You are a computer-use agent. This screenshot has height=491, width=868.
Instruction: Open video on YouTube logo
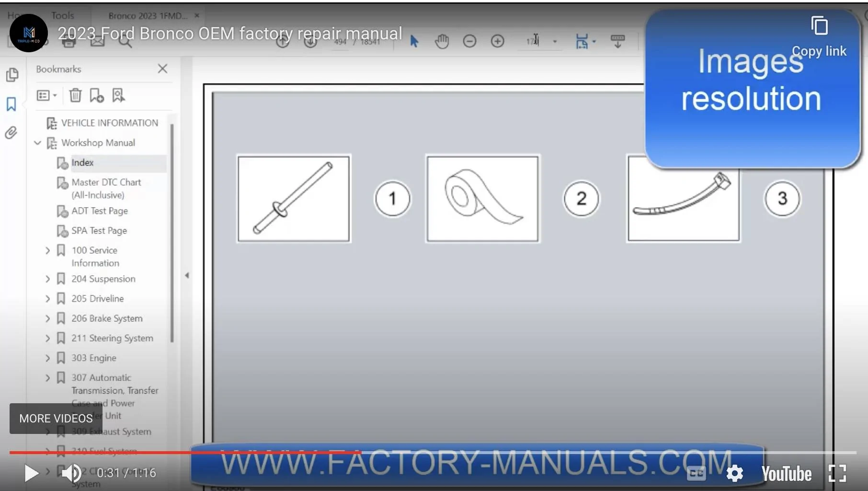pyautogui.click(x=786, y=474)
